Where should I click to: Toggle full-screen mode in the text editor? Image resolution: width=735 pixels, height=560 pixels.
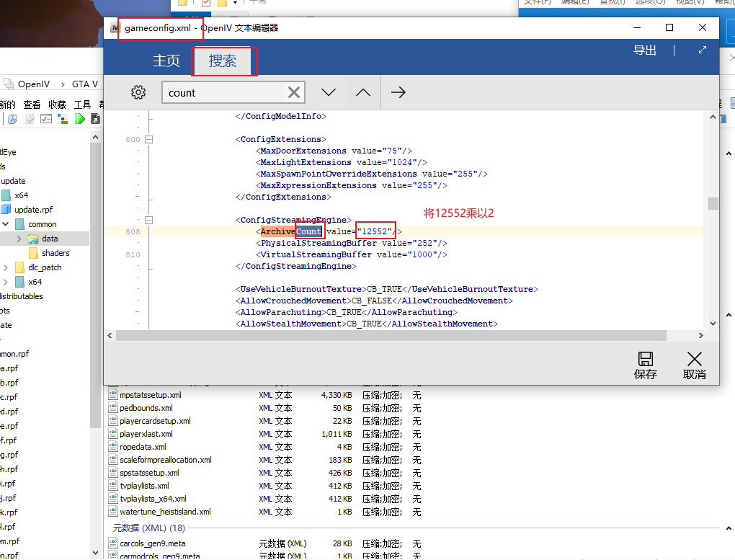[x=702, y=50]
